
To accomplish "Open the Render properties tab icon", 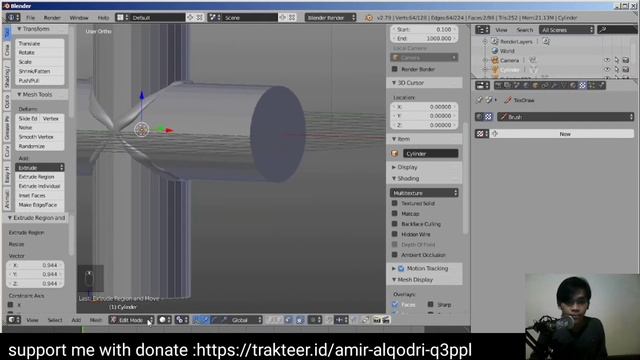I will point(498,85).
